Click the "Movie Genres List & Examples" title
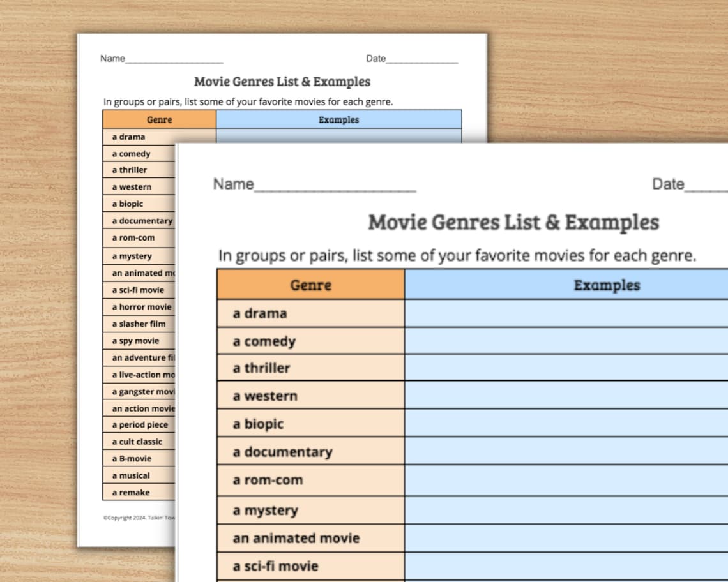The width and height of the screenshot is (728, 582). point(513,222)
